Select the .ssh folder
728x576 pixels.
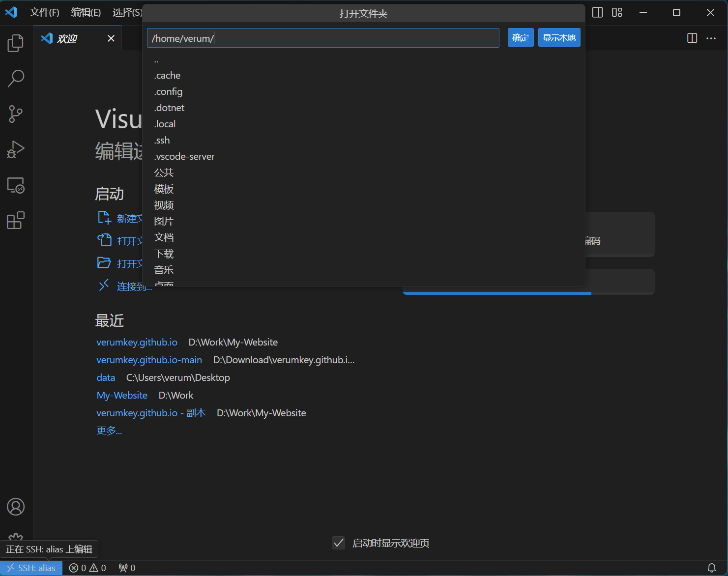coord(364,140)
